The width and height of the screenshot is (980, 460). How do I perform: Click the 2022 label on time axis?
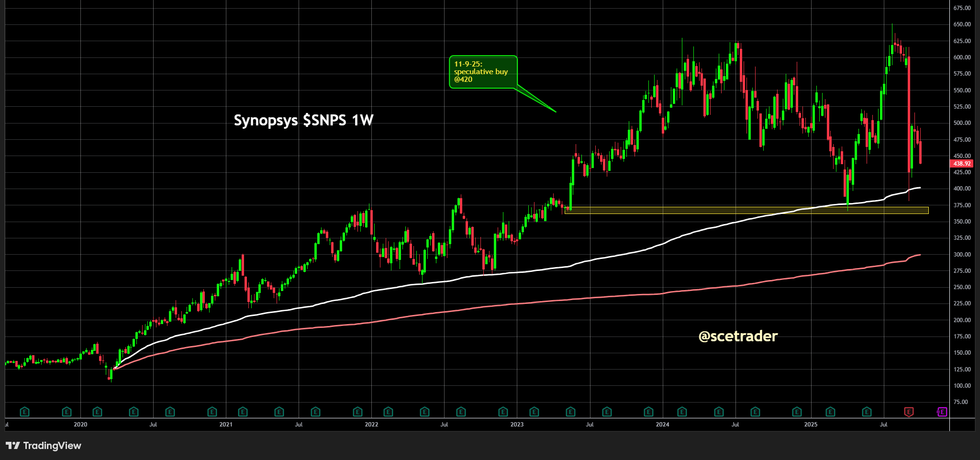371,425
